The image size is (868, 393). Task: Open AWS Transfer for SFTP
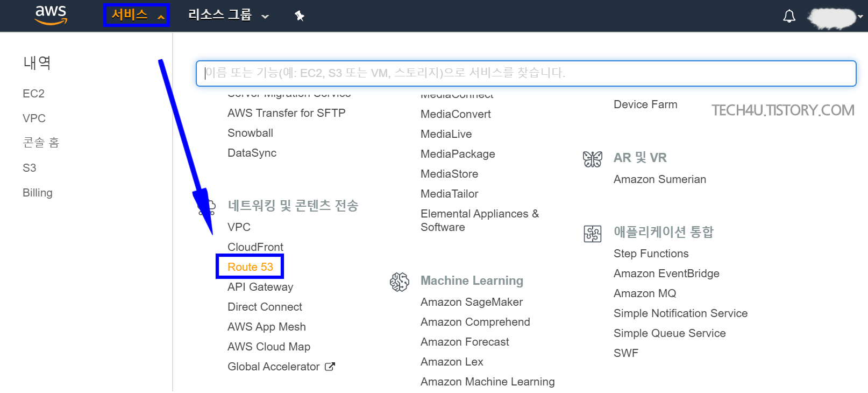point(287,113)
